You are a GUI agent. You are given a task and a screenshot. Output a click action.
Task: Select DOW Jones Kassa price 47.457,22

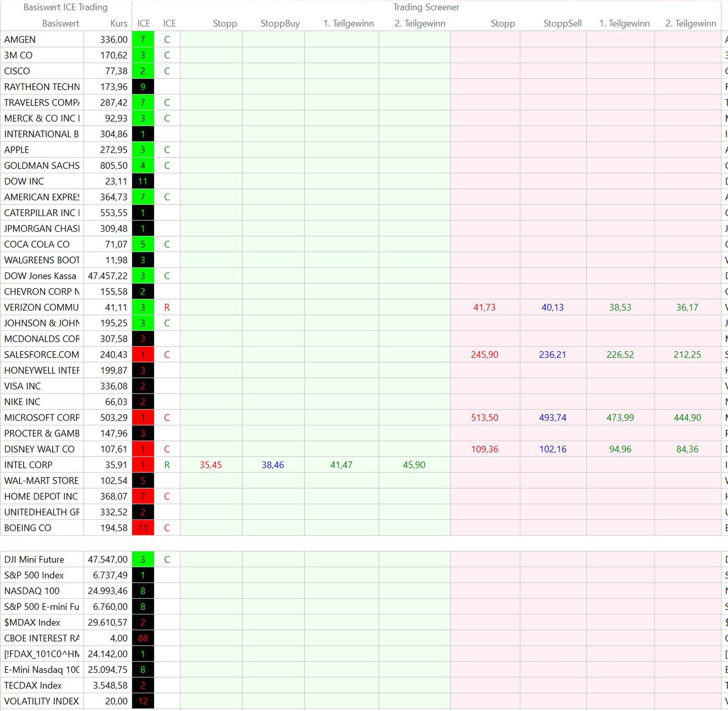click(x=108, y=276)
